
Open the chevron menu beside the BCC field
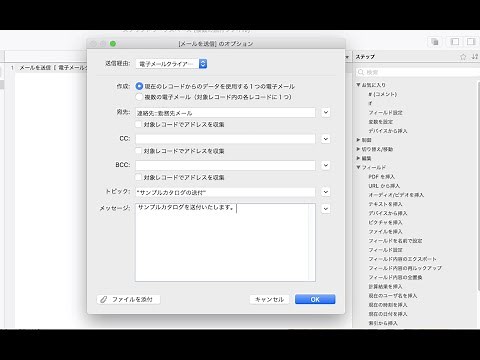coord(326,165)
